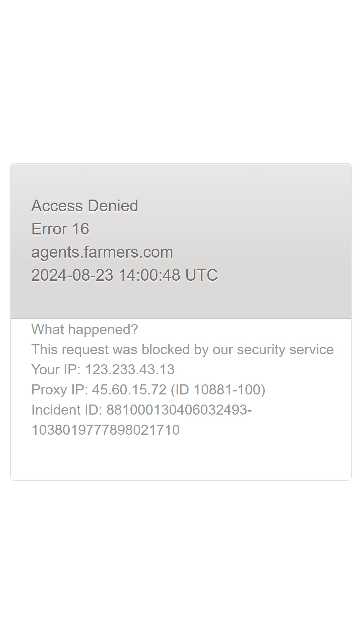Screen dimensions: 362x644
Task: Click the UTC label after the time
Action: point(201,275)
